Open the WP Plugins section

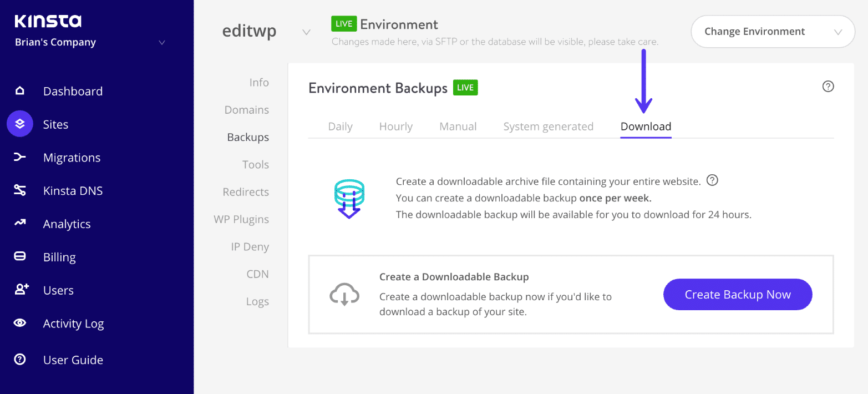tap(241, 219)
